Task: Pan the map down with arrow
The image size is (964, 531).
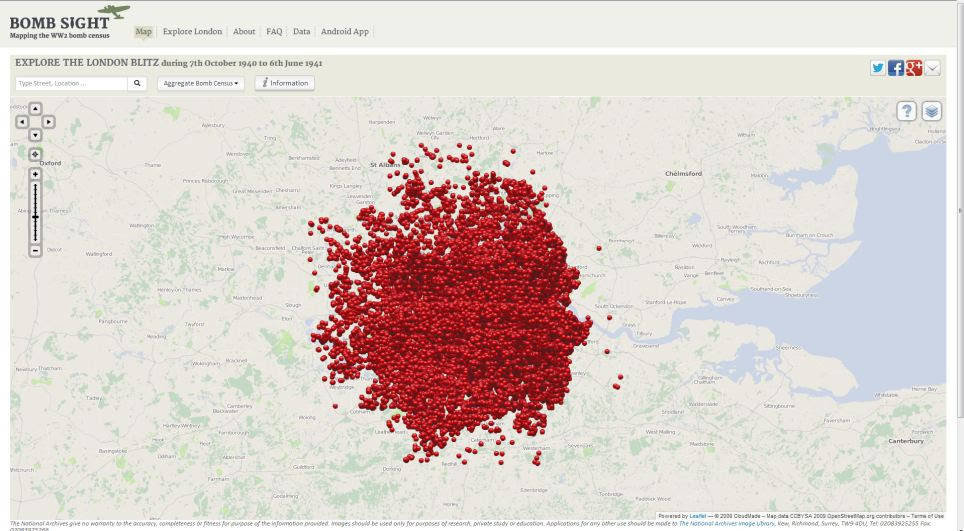Action: [35, 135]
